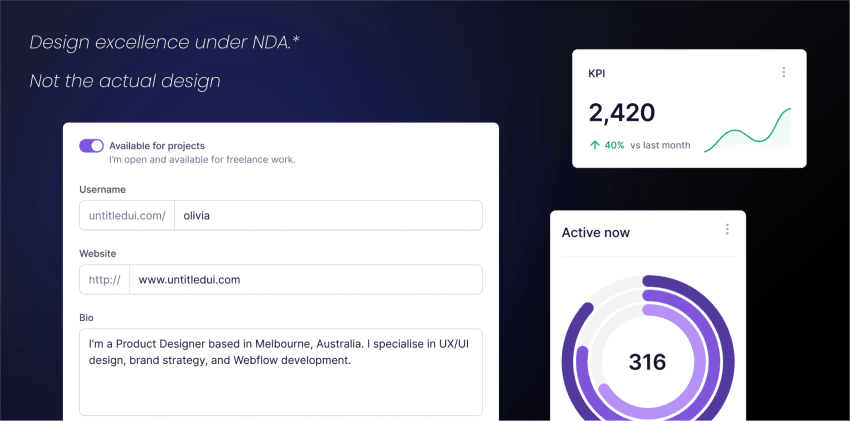Click the Username field label
850x421 pixels.
[x=102, y=189]
